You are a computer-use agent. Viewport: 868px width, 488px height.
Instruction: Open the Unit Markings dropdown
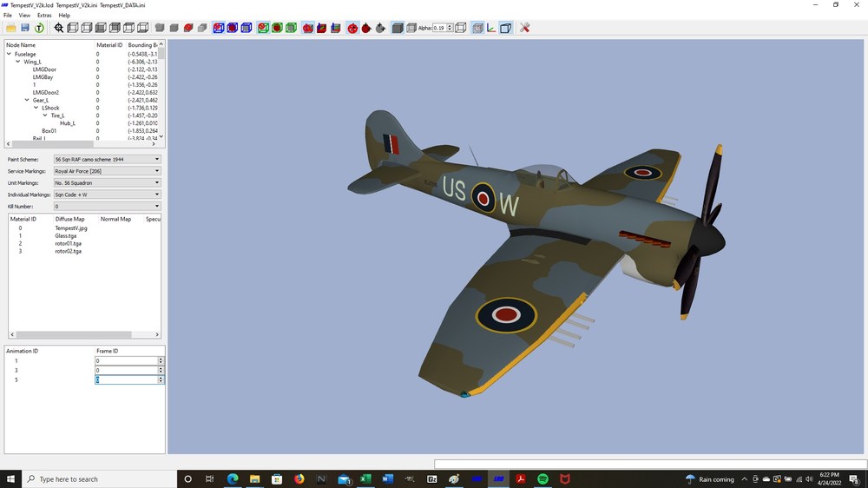click(x=108, y=183)
